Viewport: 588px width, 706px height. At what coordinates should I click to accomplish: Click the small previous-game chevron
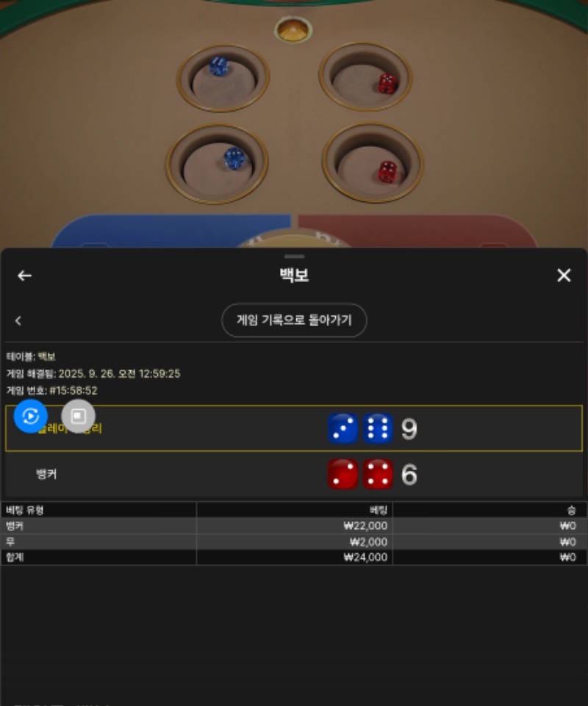[x=18, y=320]
